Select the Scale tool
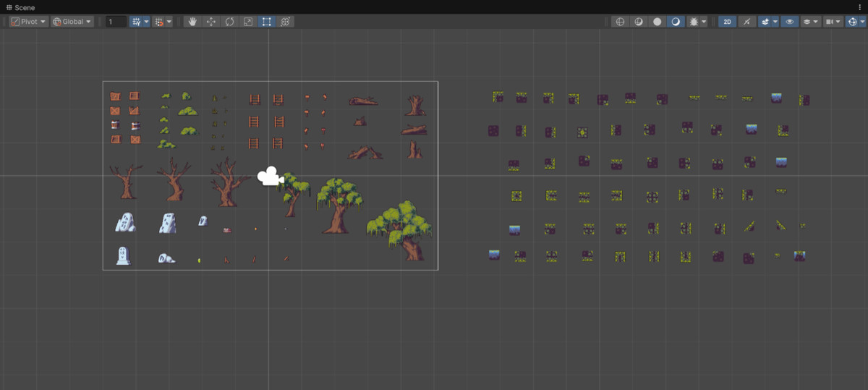Viewport: 868px width, 390px height. (x=248, y=22)
